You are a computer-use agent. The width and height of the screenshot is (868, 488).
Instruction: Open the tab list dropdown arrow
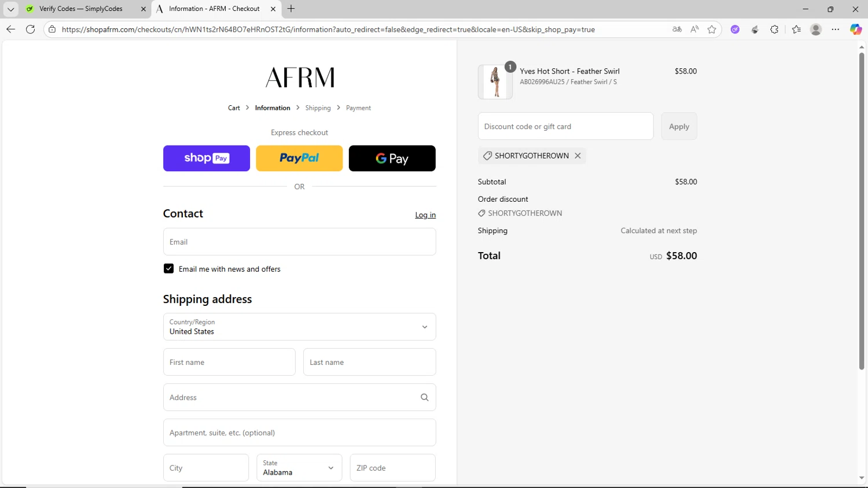pyautogui.click(x=10, y=9)
